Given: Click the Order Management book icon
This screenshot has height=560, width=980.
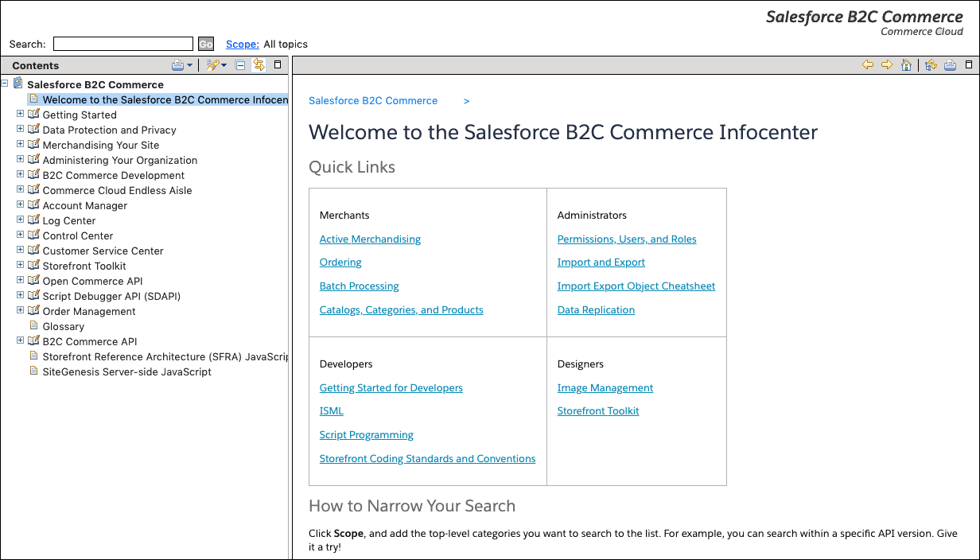Looking at the screenshot, I should (x=33, y=311).
